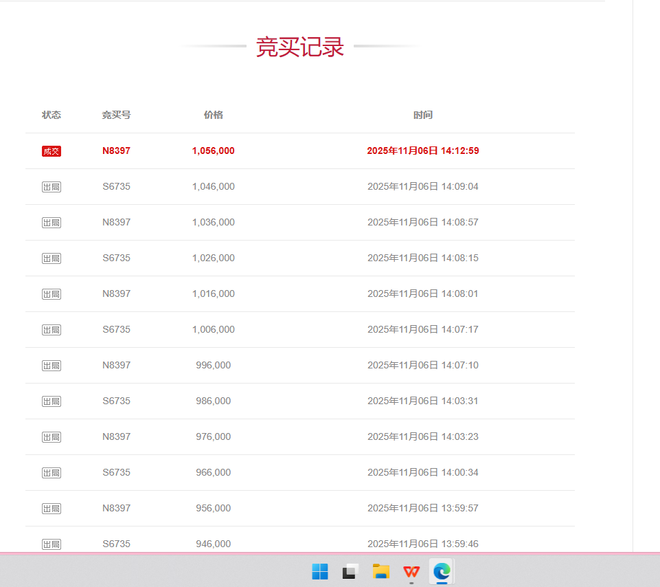
Task: Click 出局 badge beside the 1,046,000 bid
Action: coord(51,187)
